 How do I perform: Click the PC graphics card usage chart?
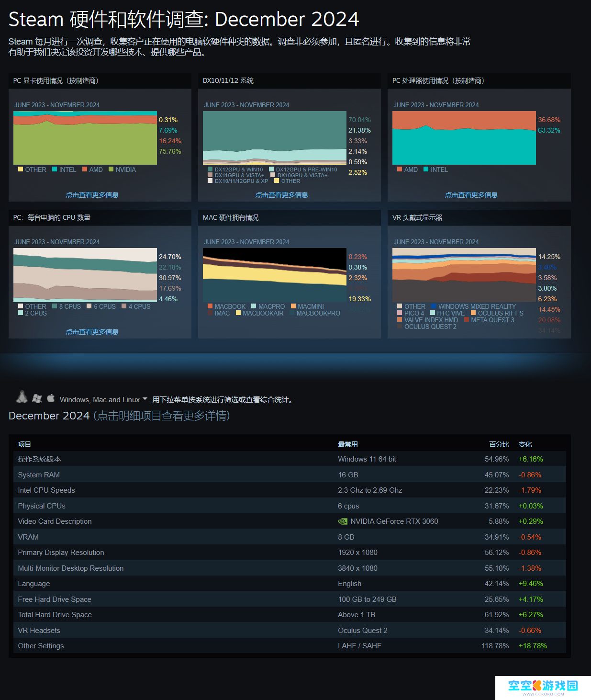coord(85,138)
